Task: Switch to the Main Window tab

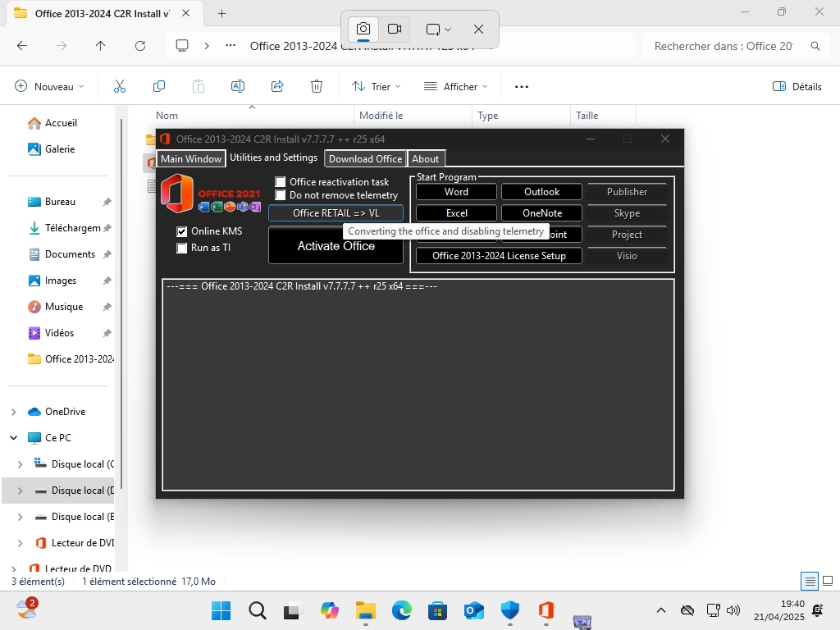Action: 191,159
